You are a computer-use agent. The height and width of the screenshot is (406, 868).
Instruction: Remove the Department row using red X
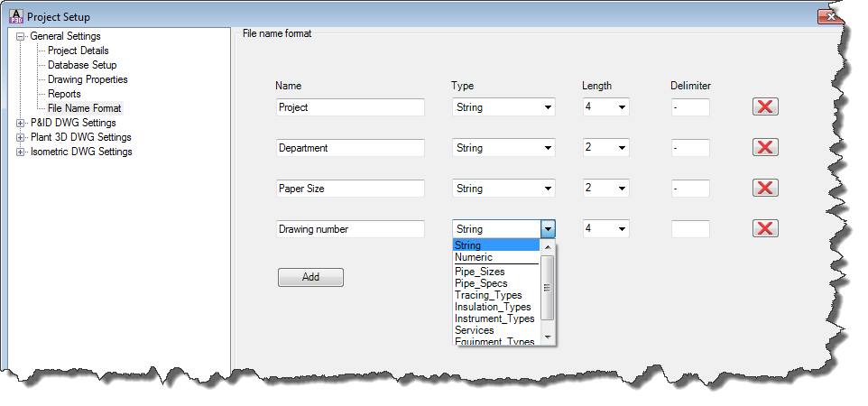coord(765,147)
